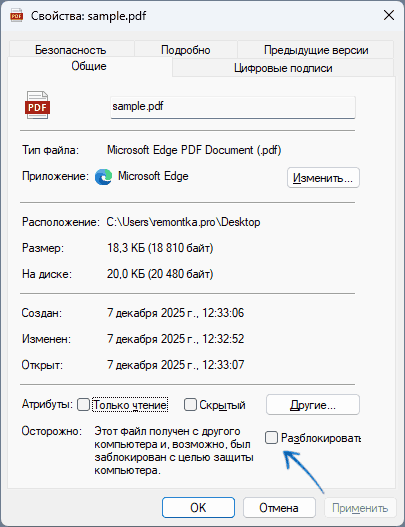The height and width of the screenshot is (527, 405).
Task: Click the Microsoft Edge PDF Document file type text
Action: tap(194, 150)
